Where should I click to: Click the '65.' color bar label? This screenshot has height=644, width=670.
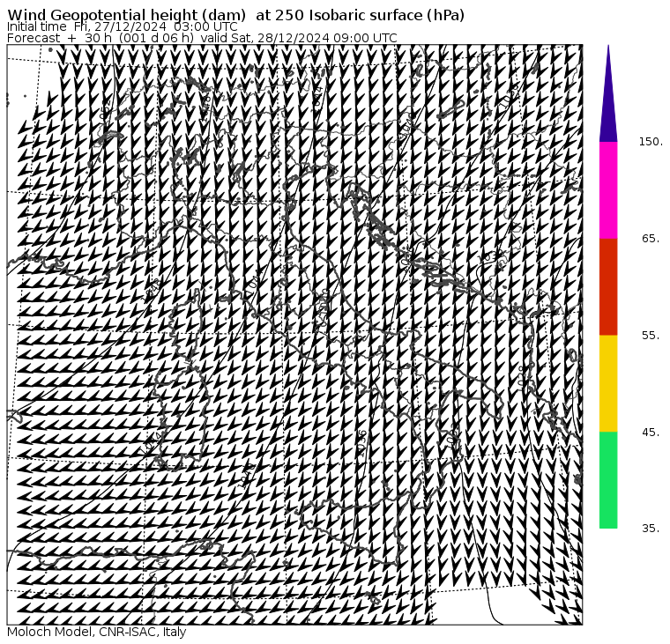651,239
